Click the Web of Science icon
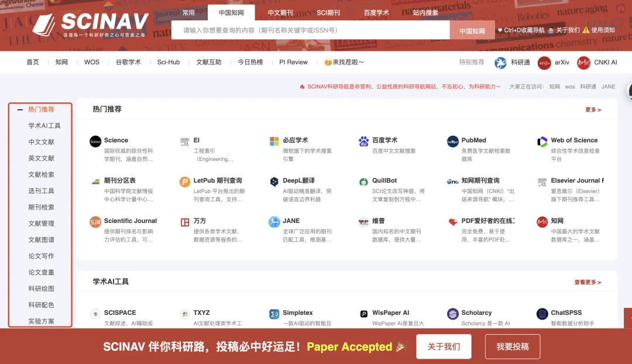Viewport: 632px width, 364px height. (542, 142)
